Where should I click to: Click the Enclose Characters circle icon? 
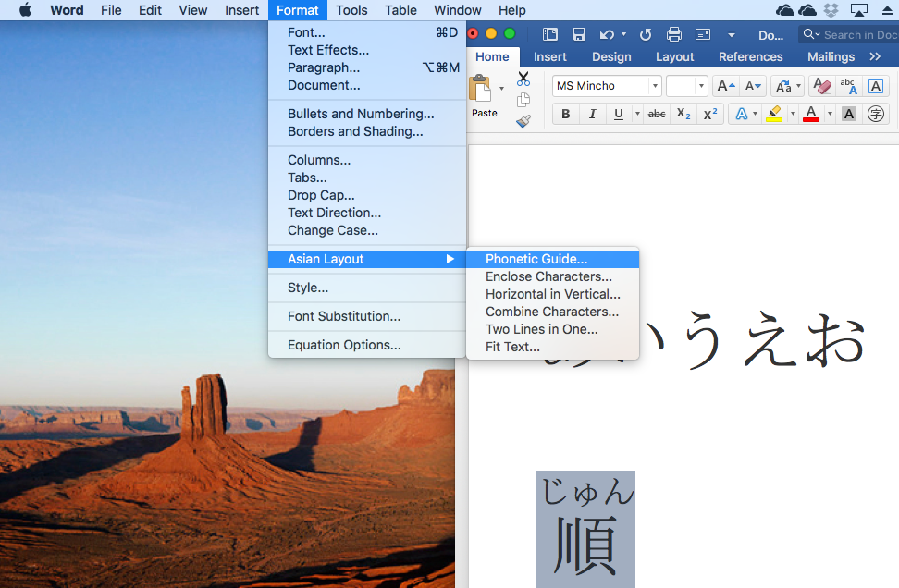click(x=876, y=114)
